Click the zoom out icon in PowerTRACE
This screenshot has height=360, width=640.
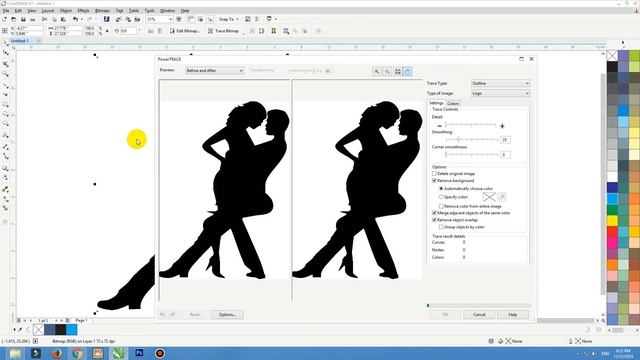(387, 71)
